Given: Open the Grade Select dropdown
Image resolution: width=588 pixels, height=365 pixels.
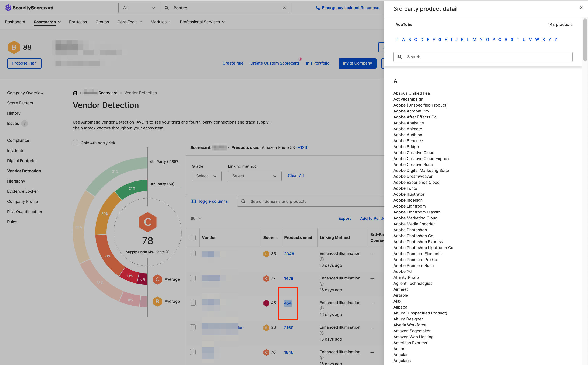Looking at the screenshot, I should (x=207, y=176).
